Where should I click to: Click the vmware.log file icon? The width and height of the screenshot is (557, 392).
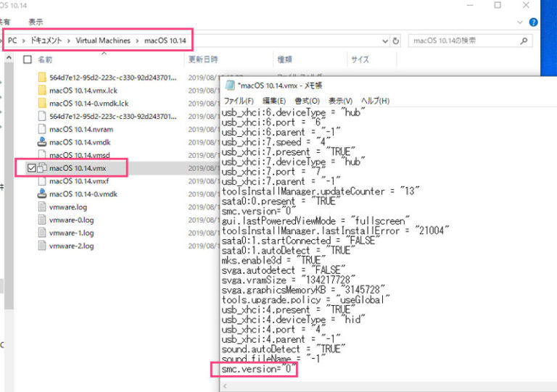tap(42, 207)
